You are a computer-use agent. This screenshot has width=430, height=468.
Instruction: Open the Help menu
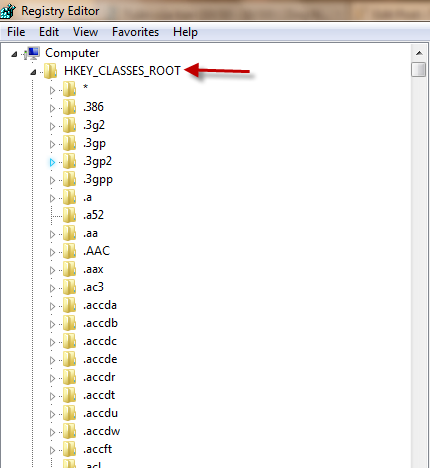pos(185,32)
